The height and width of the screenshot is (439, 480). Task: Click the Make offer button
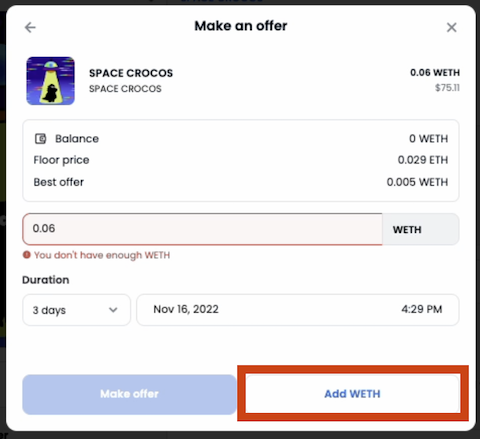pos(129,394)
